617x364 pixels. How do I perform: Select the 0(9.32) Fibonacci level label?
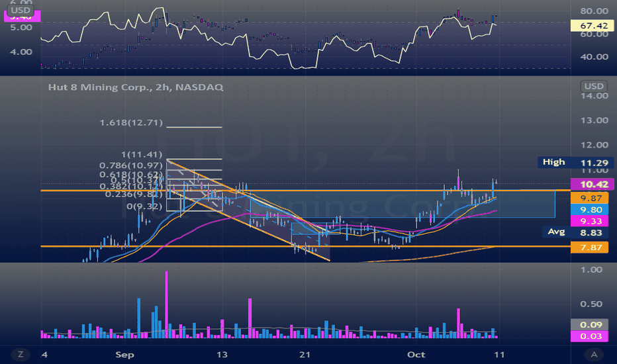point(144,206)
